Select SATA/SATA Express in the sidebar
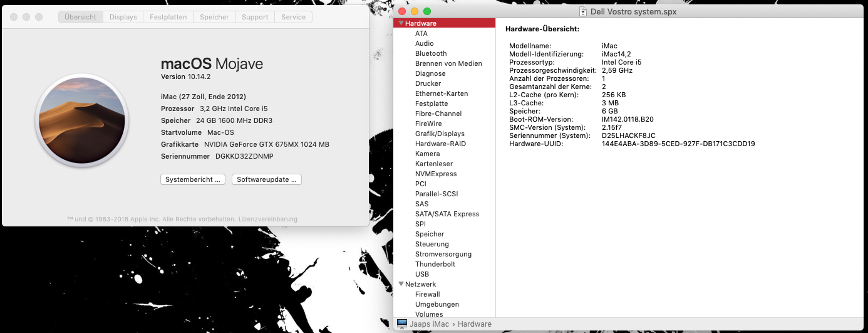 (445, 214)
